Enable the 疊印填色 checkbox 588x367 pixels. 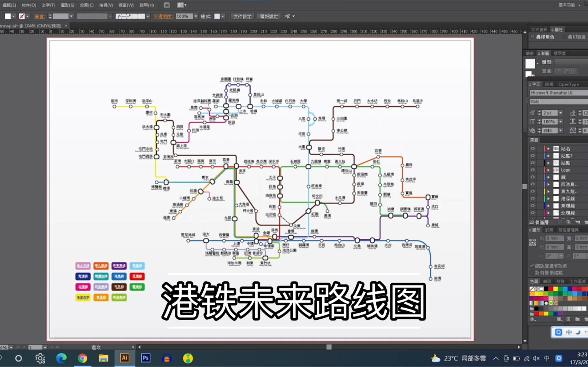[533, 37]
